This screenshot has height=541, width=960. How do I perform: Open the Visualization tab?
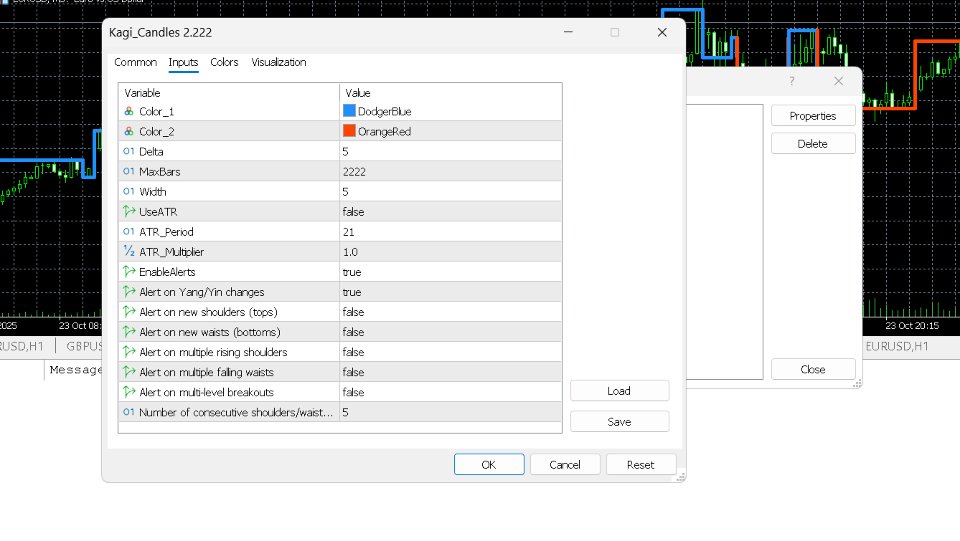click(279, 62)
